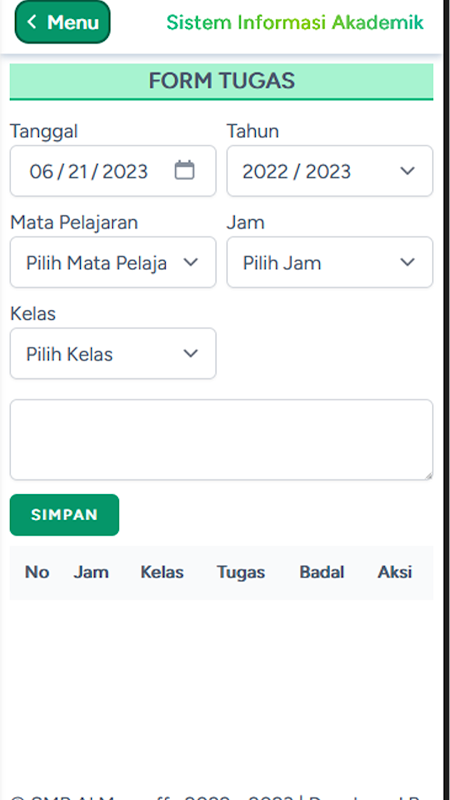Click the Badal column header
This screenshot has height=800, width=450.
point(321,572)
